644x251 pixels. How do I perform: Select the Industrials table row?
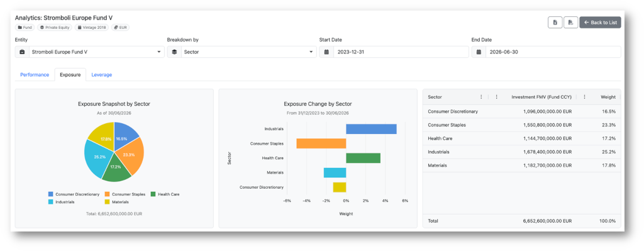521,152
